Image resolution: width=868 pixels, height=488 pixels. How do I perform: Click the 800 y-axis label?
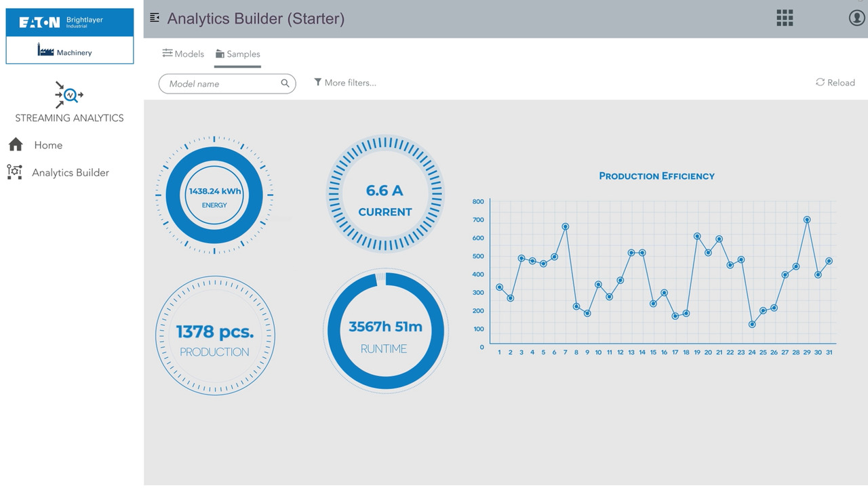(x=478, y=201)
